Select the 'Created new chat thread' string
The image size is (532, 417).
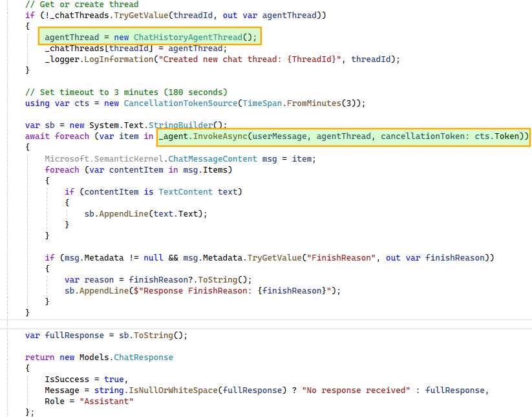(251, 59)
